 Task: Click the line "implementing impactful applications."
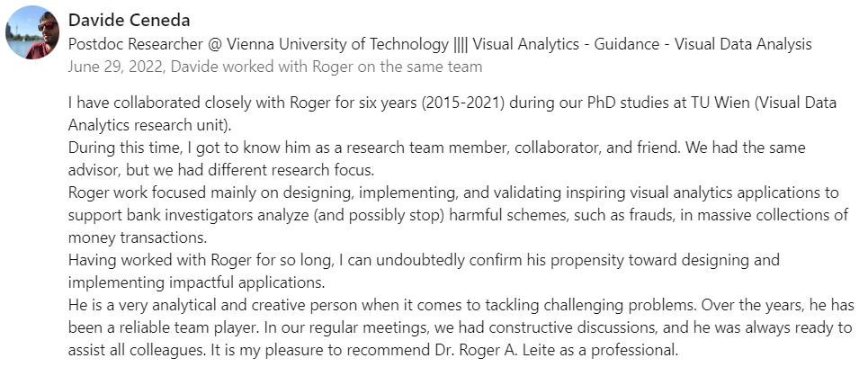196,282
